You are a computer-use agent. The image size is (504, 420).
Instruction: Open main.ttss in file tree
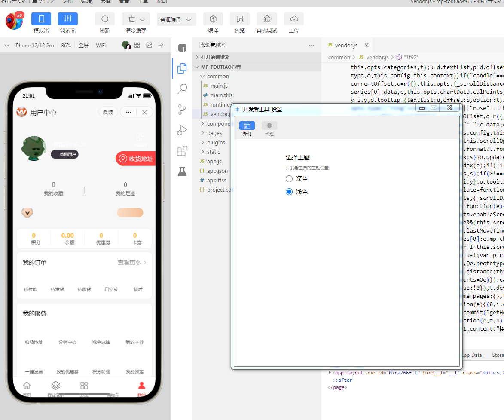click(221, 95)
